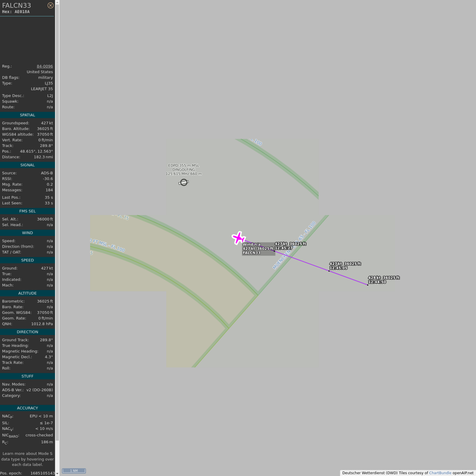Screen dimensions: 476x476
Task: Click the openAIP.net attribution text
Action: [x=463, y=473]
